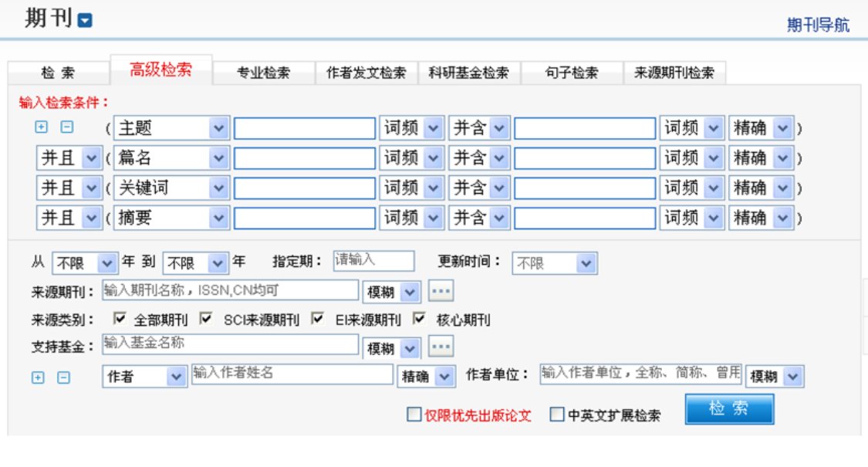Open the starting year 不限 dropdown

[85, 262]
